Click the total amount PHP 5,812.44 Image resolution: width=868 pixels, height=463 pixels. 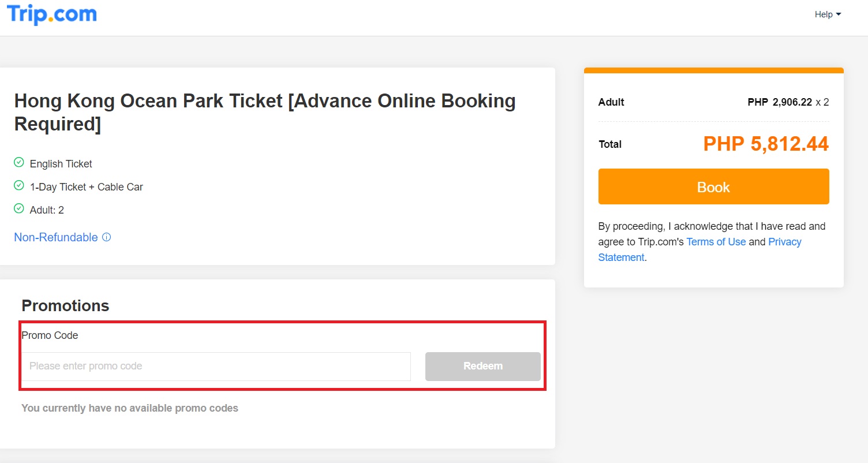click(x=765, y=144)
